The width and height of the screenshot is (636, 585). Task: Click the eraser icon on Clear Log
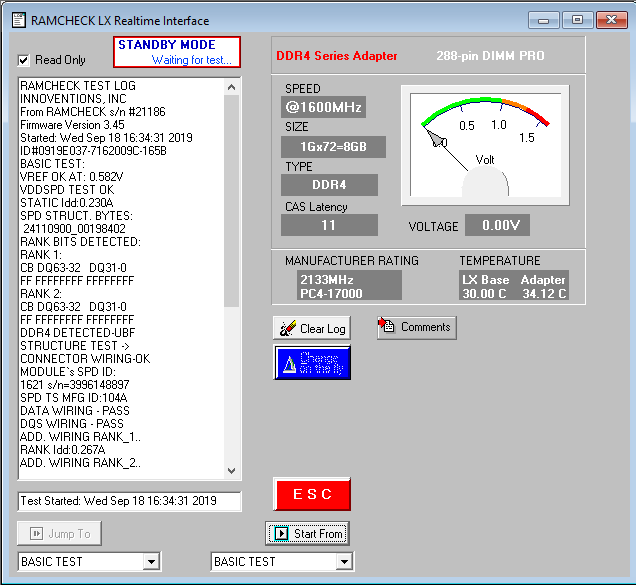tap(288, 328)
